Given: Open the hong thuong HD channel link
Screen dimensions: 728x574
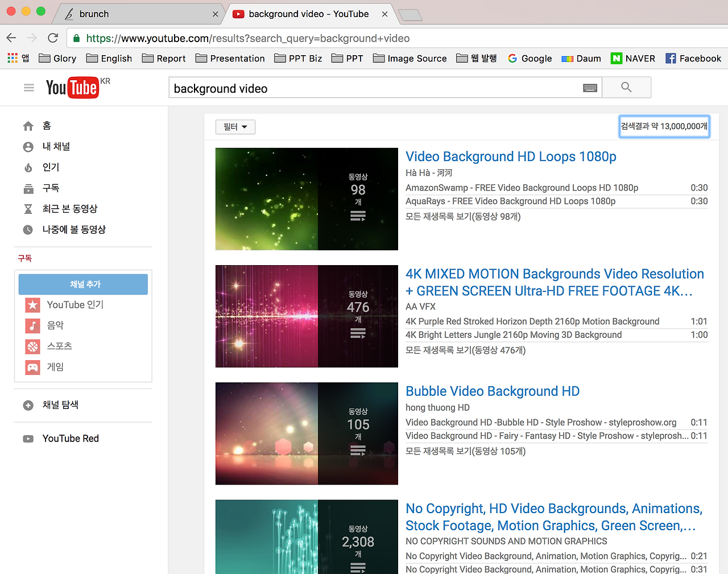Looking at the screenshot, I should tap(437, 408).
